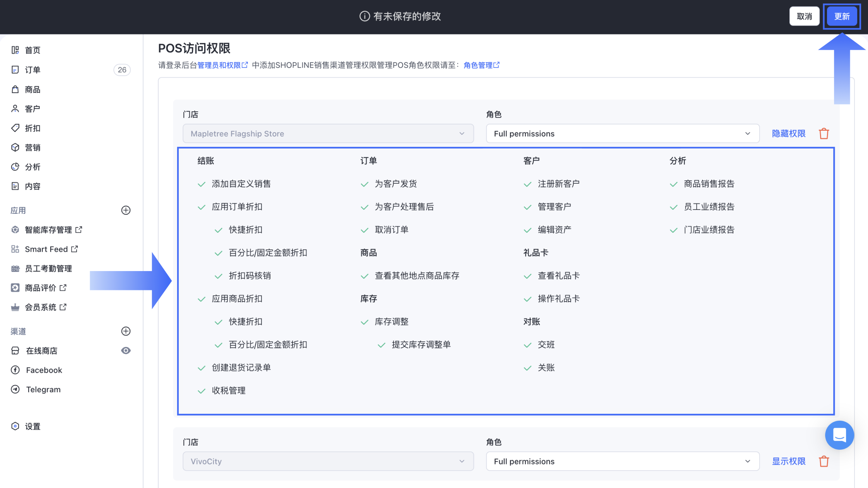Toggle eye icon next to 在线商店
The width and height of the screenshot is (868, 488).
[x=126, y=351]
